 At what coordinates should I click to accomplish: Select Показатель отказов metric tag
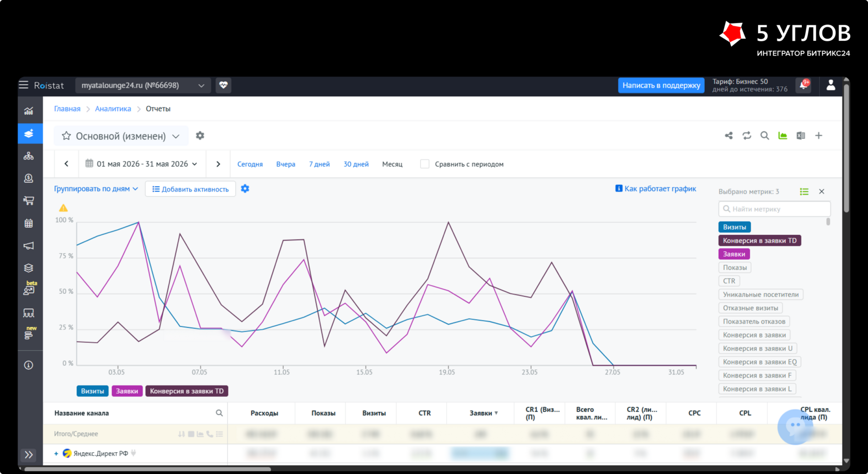754,321
